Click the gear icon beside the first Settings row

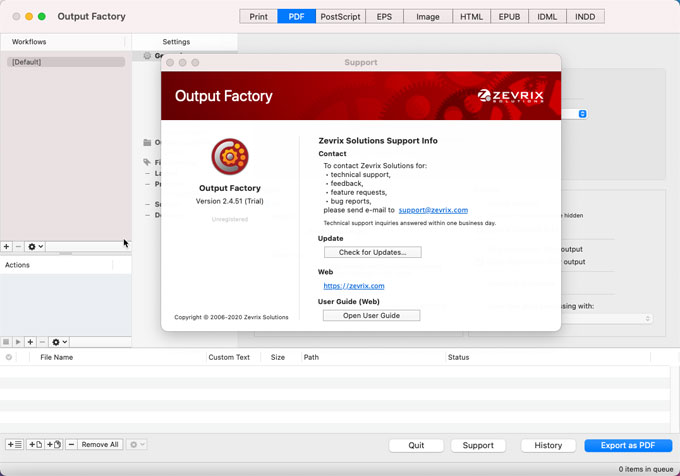point(147,55)
